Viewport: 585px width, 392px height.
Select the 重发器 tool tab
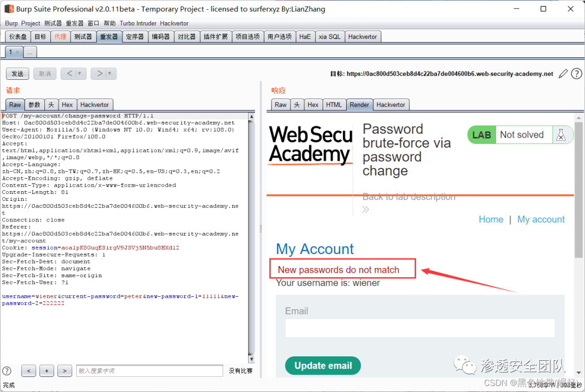tap(109, 37)
